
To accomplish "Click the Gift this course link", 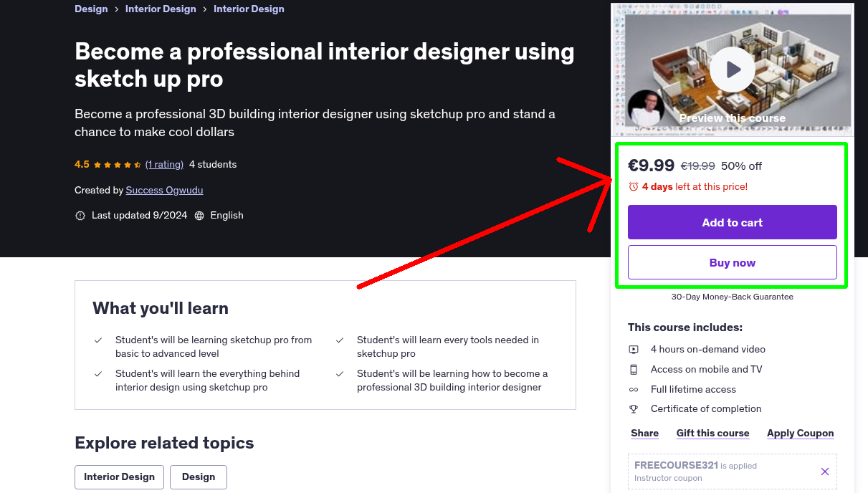I will (712, 434).
